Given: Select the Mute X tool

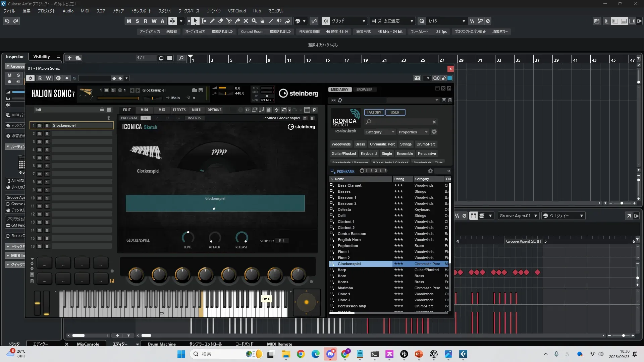Looking at the screenshot, I should pos(246,21).
